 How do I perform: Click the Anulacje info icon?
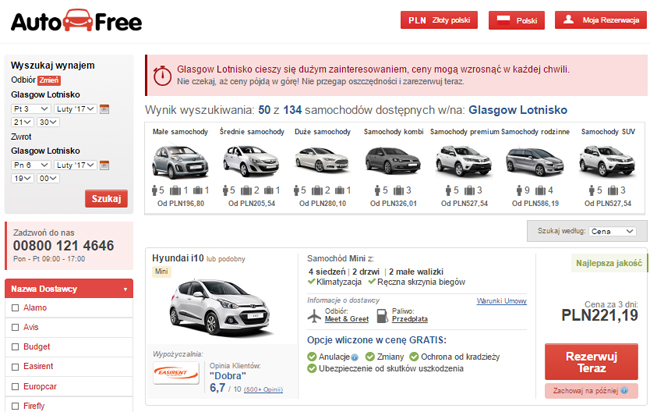coord(355,357)
